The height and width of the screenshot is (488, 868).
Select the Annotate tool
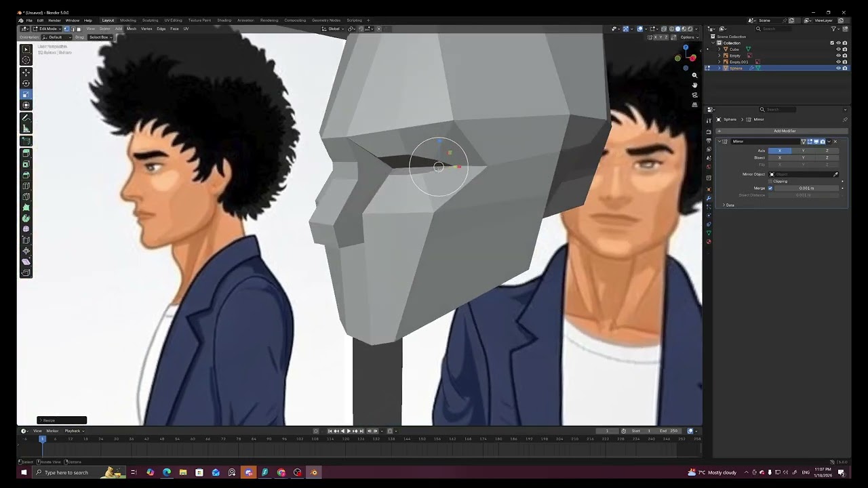point(26,117)
